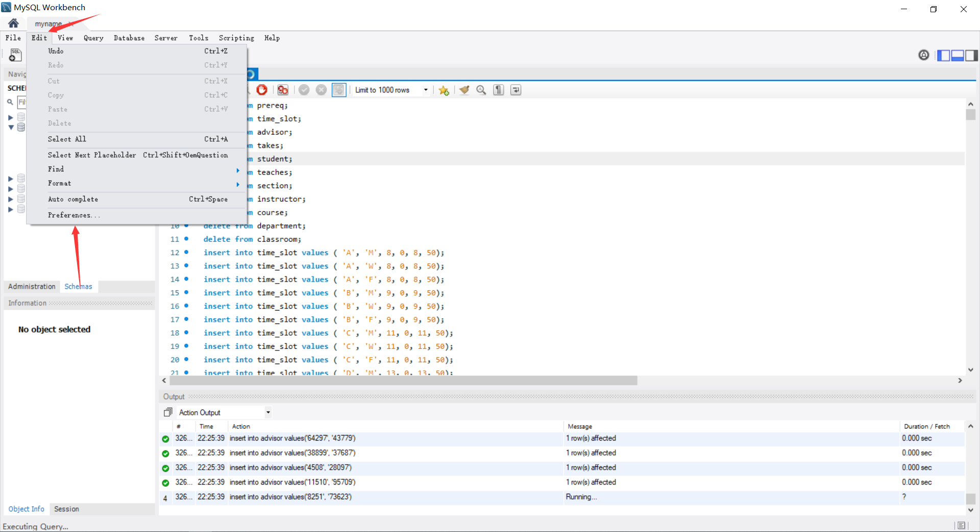The height and width of the screenshot is (532, 980).
Task: Expand a collapsed schema in the navigator
Action: [10, 116]
